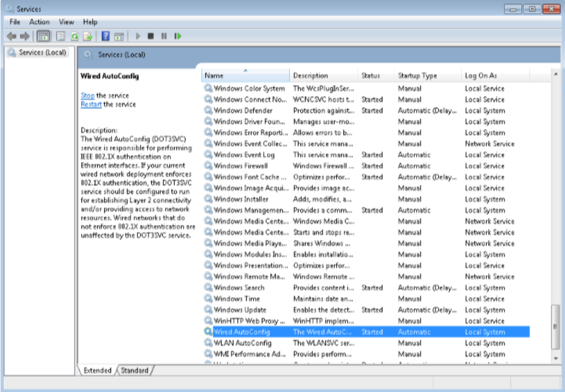This screenshot has height=392, width=565.
Task: Click the Restart the service link
Action: [91, 105]
